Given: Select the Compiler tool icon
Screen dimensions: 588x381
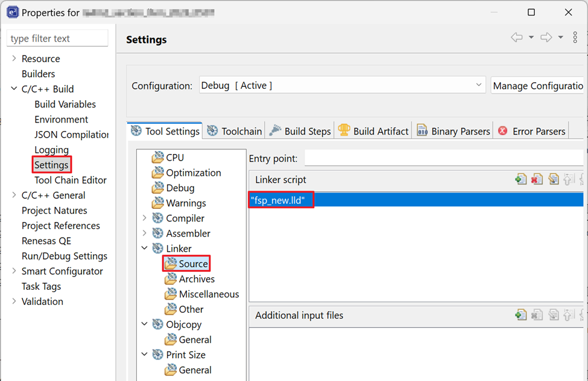Looking at the screenshot, I should point(157,218).
